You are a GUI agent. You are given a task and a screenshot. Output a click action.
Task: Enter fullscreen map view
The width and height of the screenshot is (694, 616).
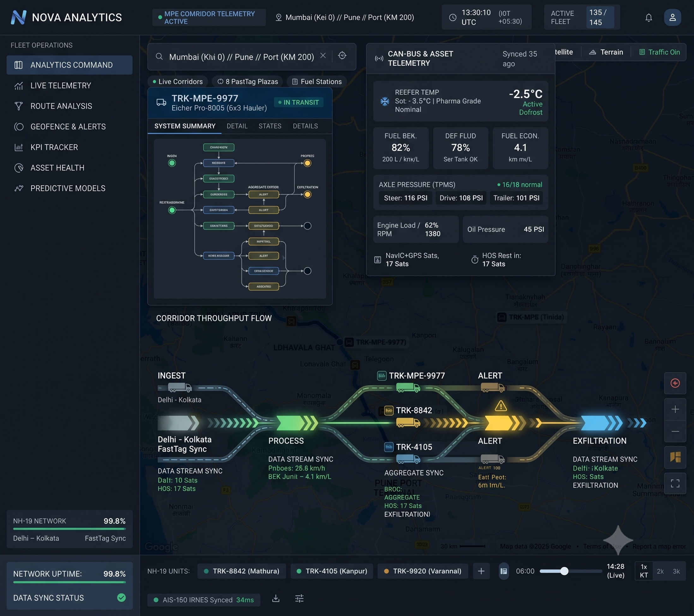[x=675, y=483]
